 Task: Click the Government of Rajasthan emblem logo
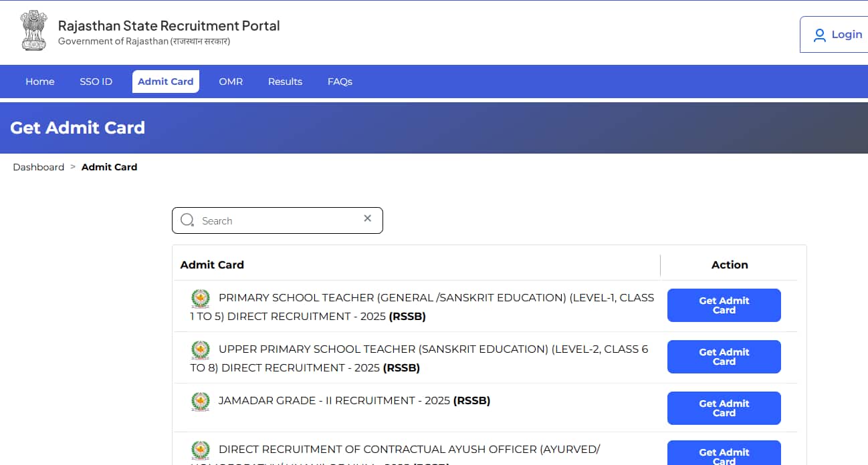click(x=33, y=31)
